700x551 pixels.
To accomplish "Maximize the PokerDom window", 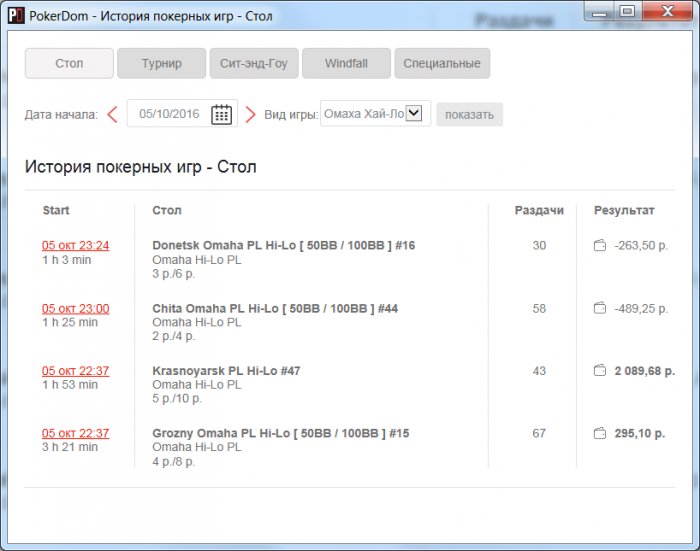I will [x=628, y=11].
